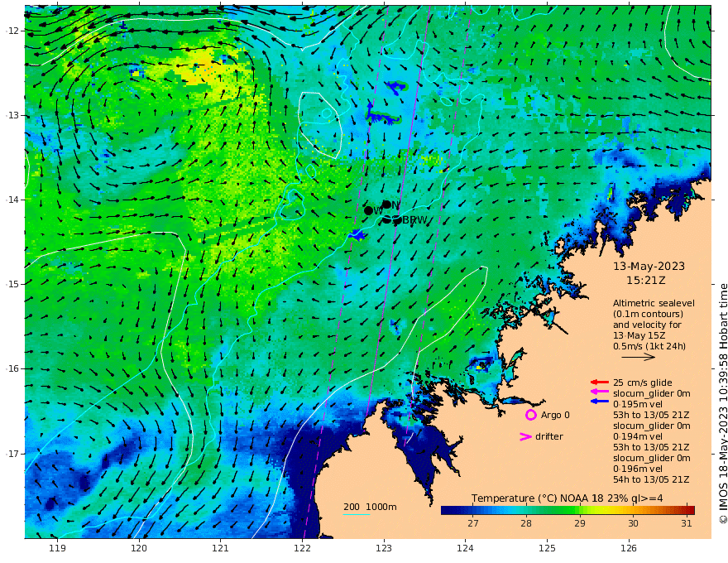Screen dimensions: 728x563
Task: Click the black station marker labeled W
Action: [369, 210]
